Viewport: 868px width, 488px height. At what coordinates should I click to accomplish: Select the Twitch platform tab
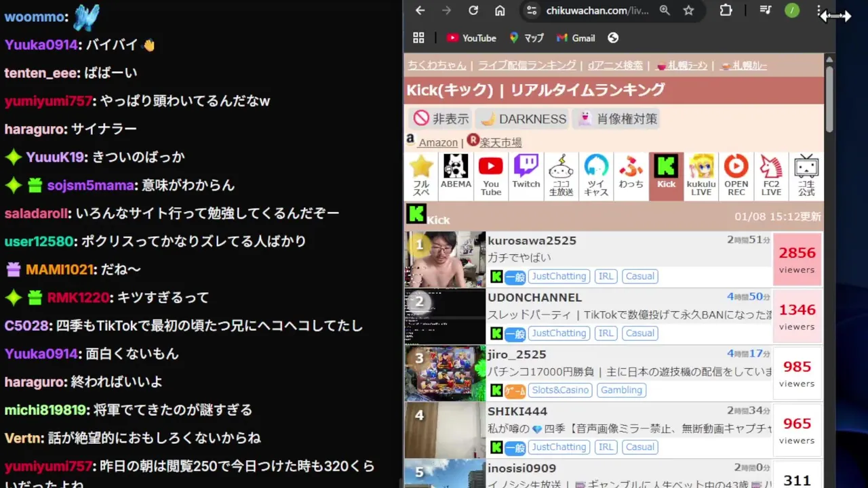click(x=526, y=176)
